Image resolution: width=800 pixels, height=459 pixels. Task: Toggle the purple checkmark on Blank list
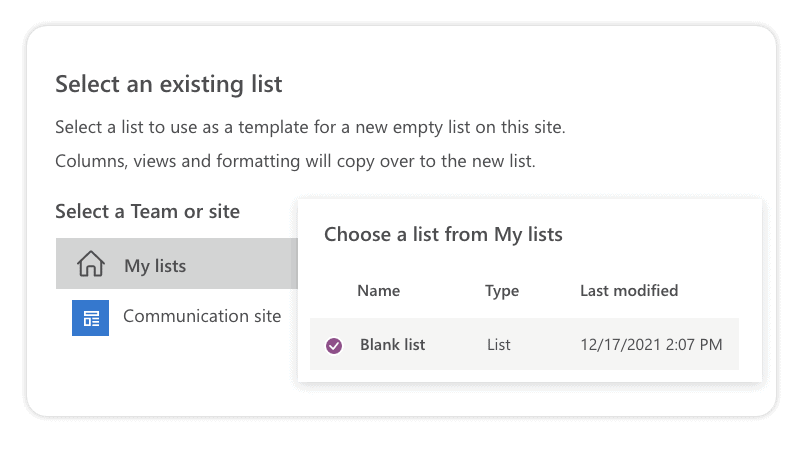pyautogui.click(x=334, y=345)
